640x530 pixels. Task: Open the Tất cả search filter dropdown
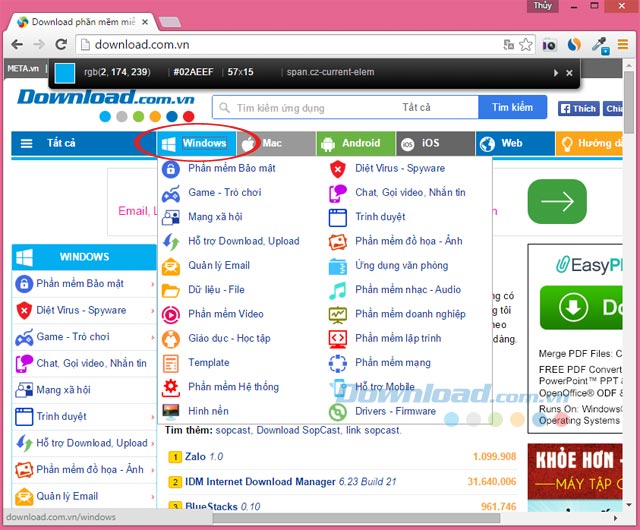416,107
